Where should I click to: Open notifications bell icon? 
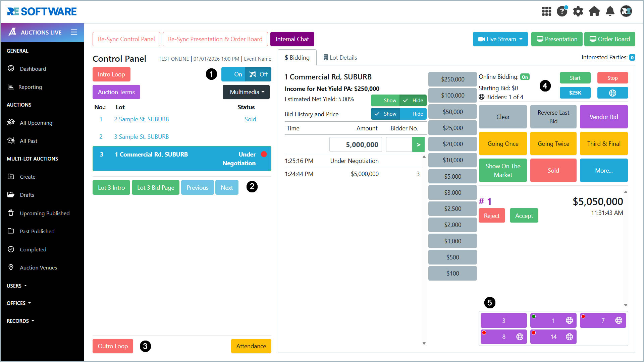point(610,11)
